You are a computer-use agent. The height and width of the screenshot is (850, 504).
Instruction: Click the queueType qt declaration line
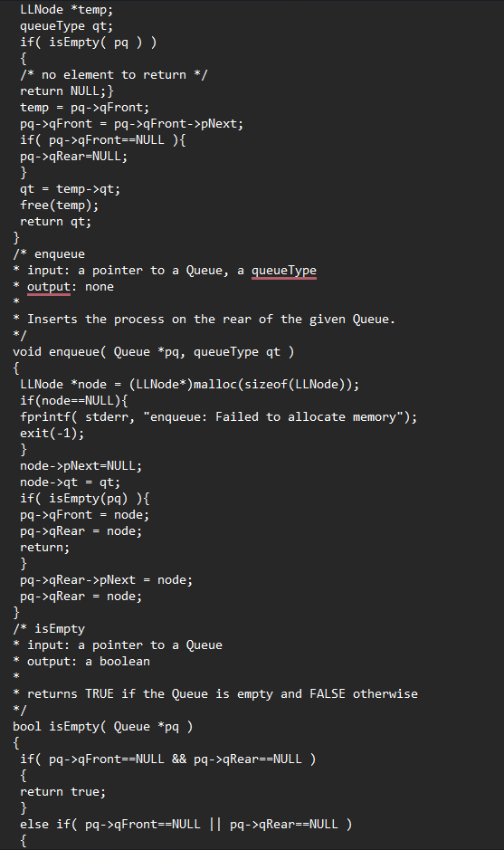coord(67,26)
